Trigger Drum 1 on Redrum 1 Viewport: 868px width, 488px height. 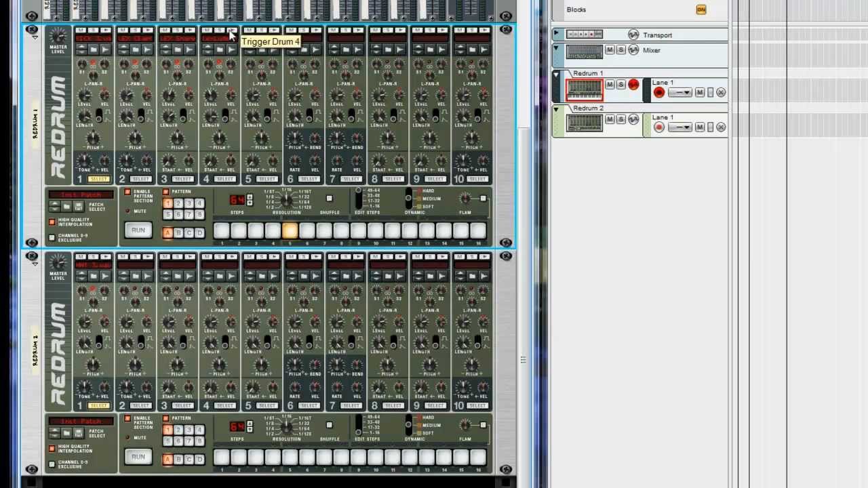[106, 30]
